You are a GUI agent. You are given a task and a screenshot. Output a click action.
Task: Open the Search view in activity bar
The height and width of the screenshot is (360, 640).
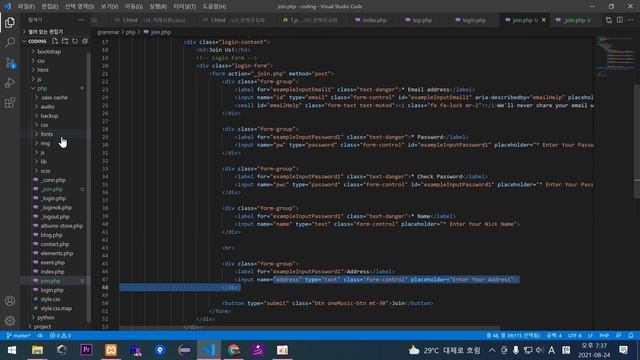(x=10, y=42)
